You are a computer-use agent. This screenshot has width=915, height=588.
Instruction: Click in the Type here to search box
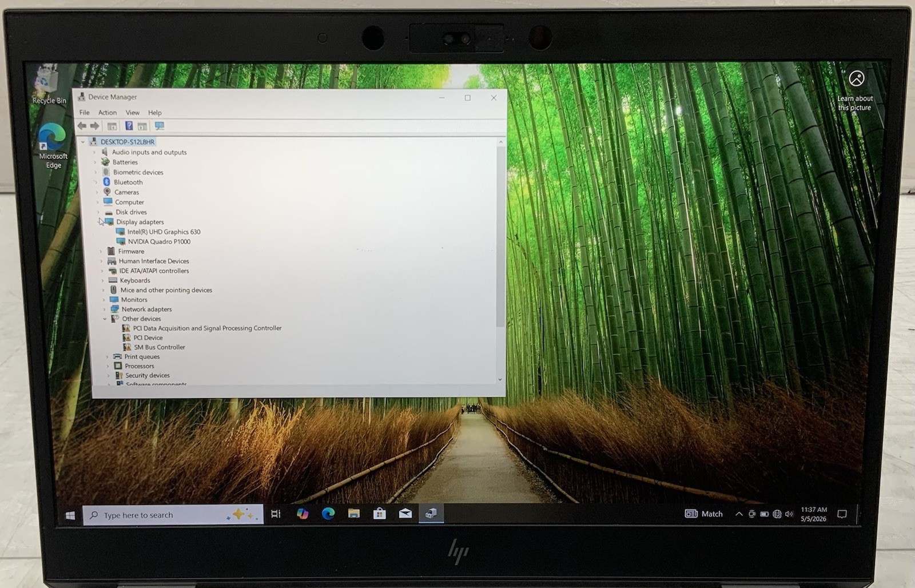(x=173, y=515)
